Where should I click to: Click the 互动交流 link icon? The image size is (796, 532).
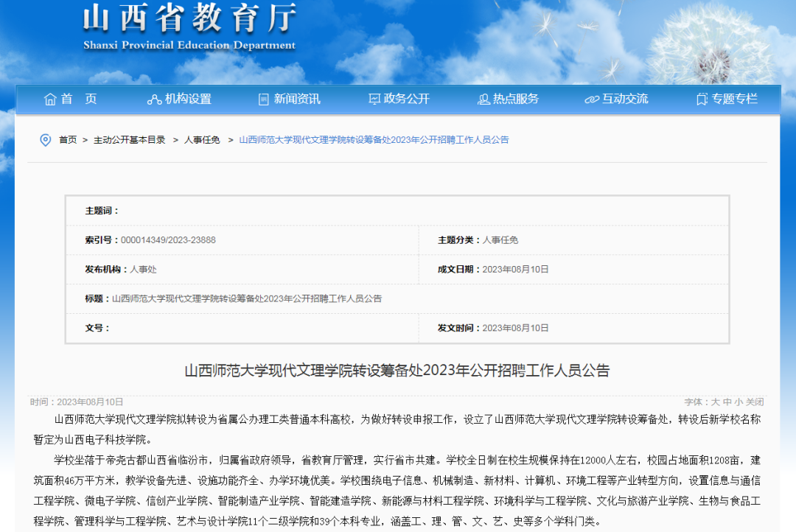[x=592, y=99]
